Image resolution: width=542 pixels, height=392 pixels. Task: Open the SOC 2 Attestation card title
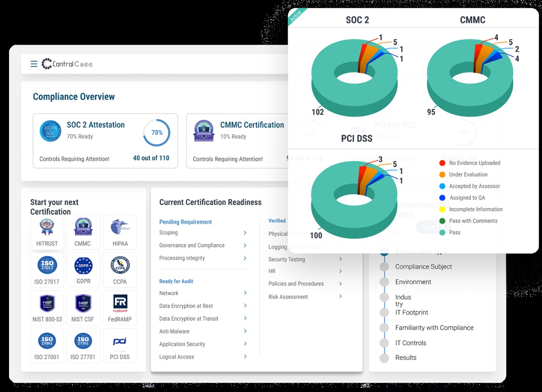(96, 125)
